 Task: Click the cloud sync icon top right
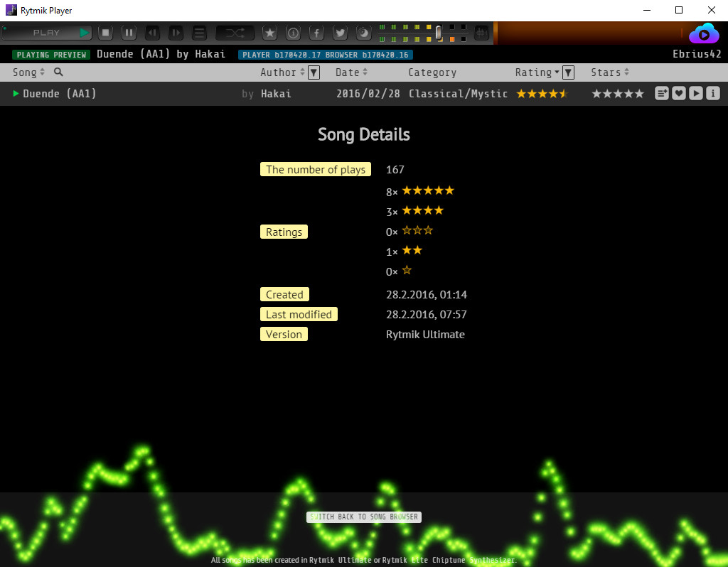704,32
